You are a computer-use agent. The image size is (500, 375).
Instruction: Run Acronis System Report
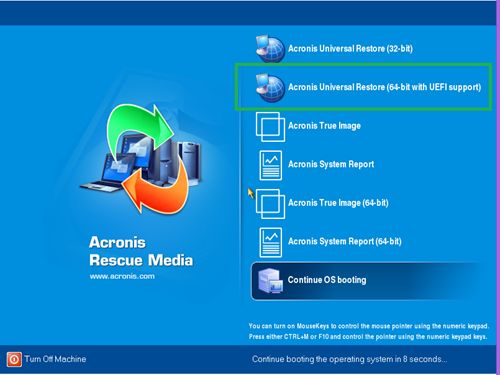[x=331, y=164]
